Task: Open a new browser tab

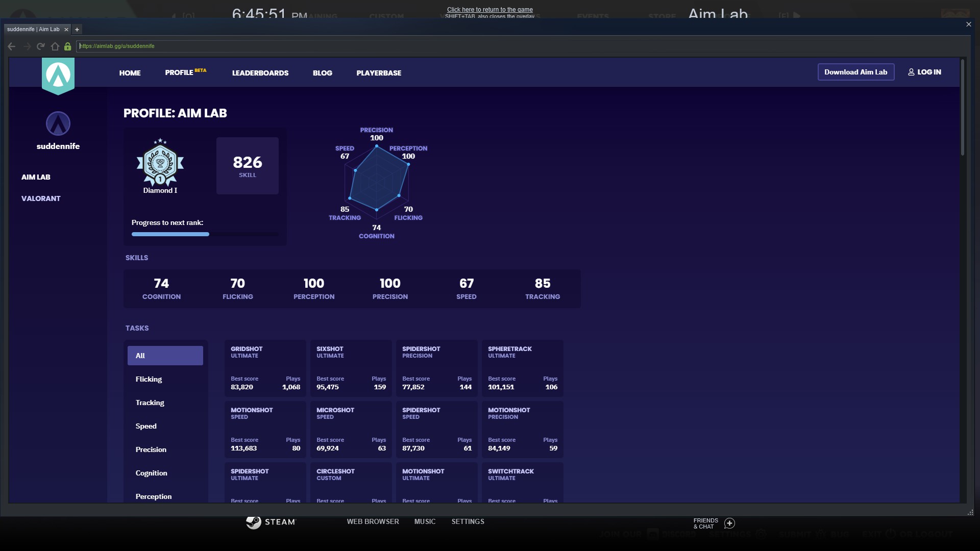Action: [x=77, y=30]
